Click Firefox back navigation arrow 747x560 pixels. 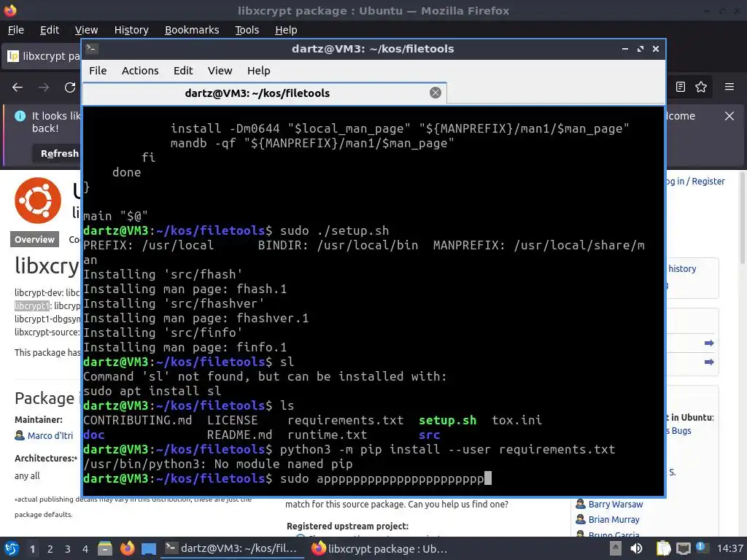pos(18,87)
